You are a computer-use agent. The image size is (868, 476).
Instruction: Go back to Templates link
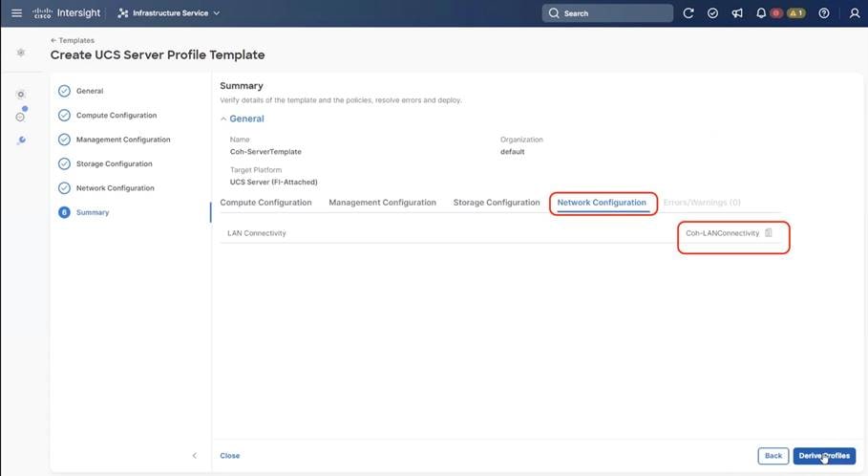(x=73, y=40)
